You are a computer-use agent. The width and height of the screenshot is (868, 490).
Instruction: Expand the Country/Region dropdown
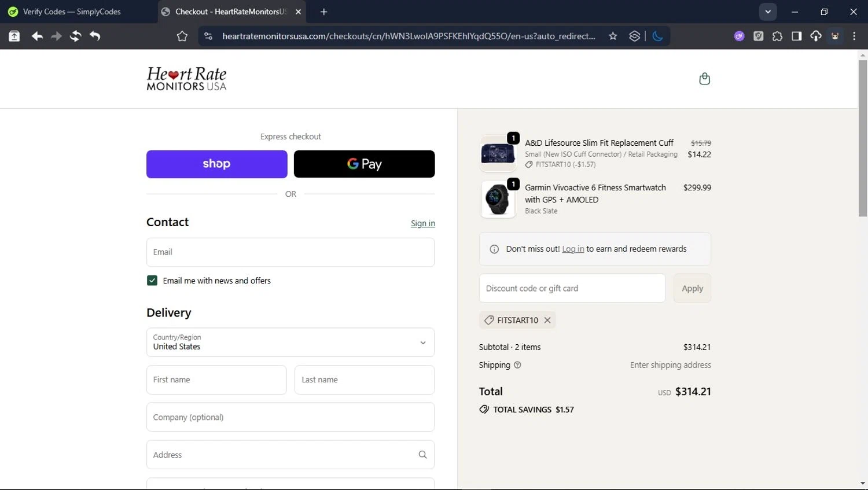(x=290, y=342)
